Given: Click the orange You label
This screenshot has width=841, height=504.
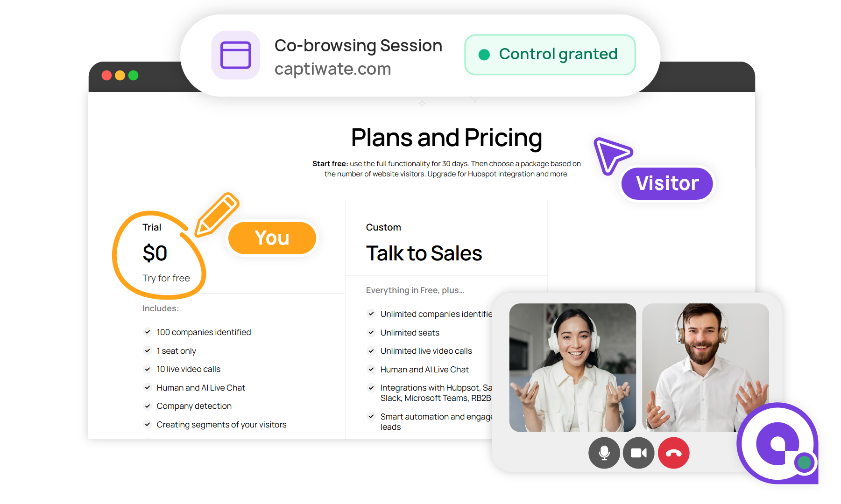Looking at the screenshot, I should (x=272, y=238).
